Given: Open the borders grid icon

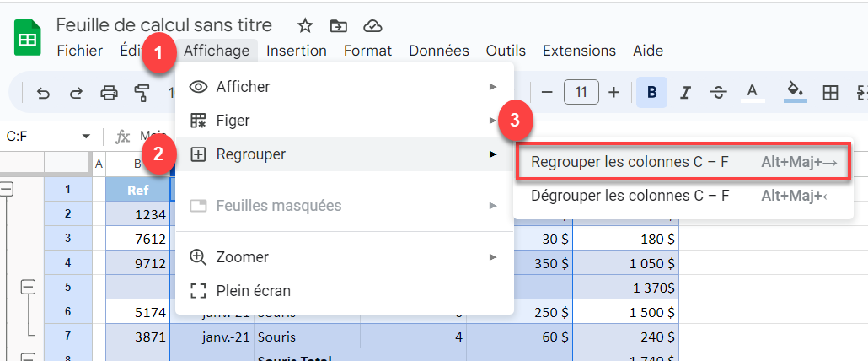Looking at the screenshot, I should 830,93.
